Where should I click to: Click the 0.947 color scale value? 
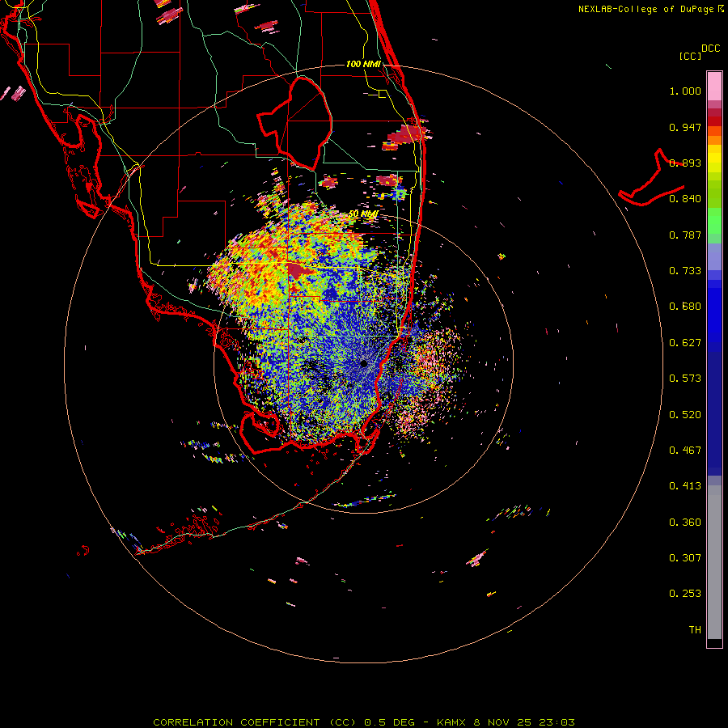click(685, 127)
